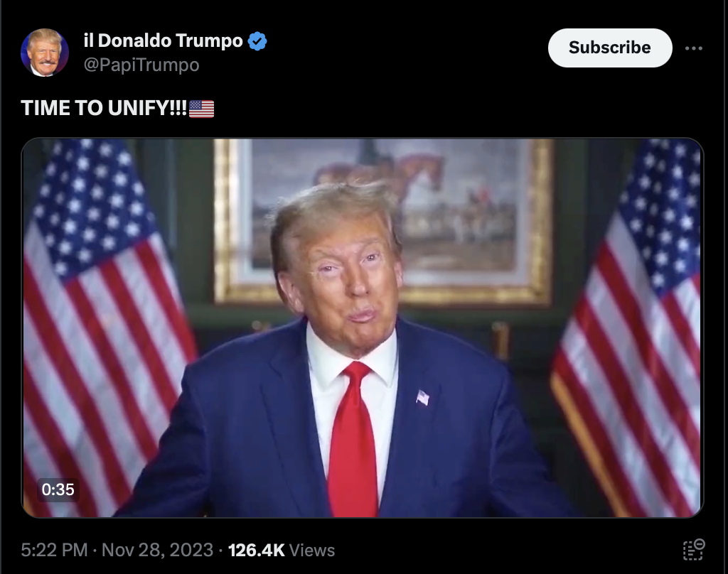Image resolution: width=728 pixels, height=574 pixels.
Task: Click the right American flag in video frame
Action: point(628,325)
